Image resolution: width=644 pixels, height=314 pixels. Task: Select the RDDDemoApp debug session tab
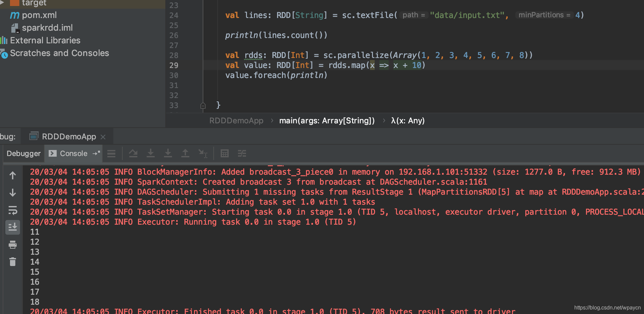tap(69, 137)
